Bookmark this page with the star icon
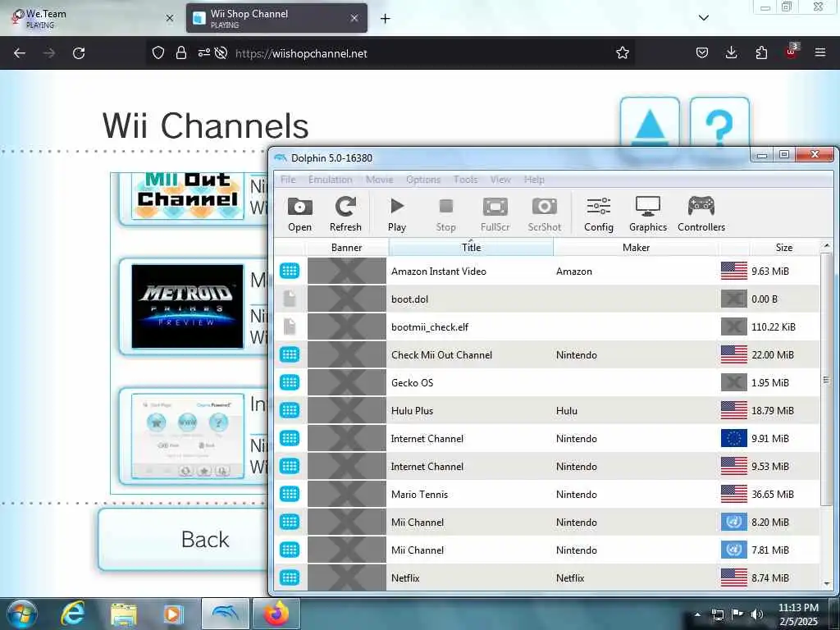 622,52
